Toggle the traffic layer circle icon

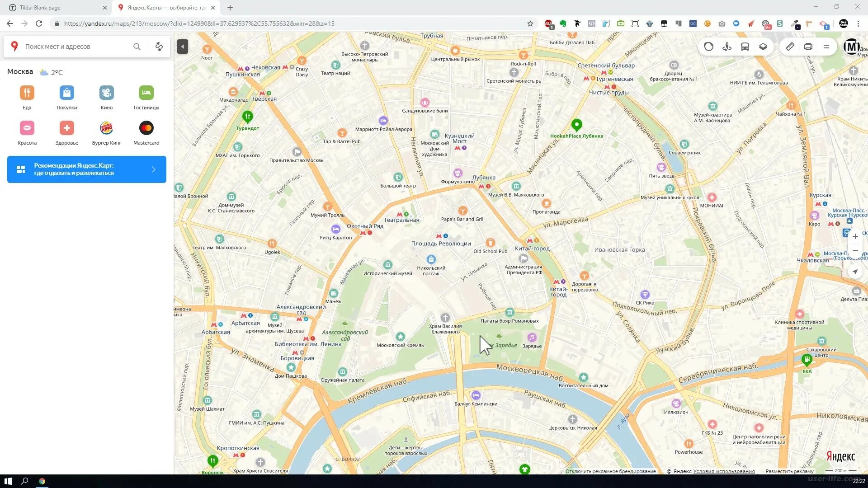(x=708, y=47)
